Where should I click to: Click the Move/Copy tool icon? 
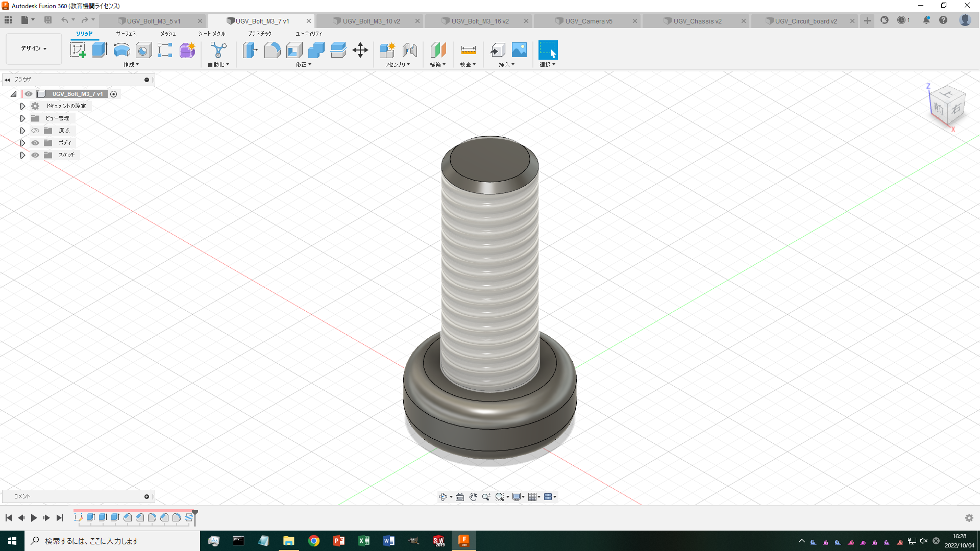360,49
